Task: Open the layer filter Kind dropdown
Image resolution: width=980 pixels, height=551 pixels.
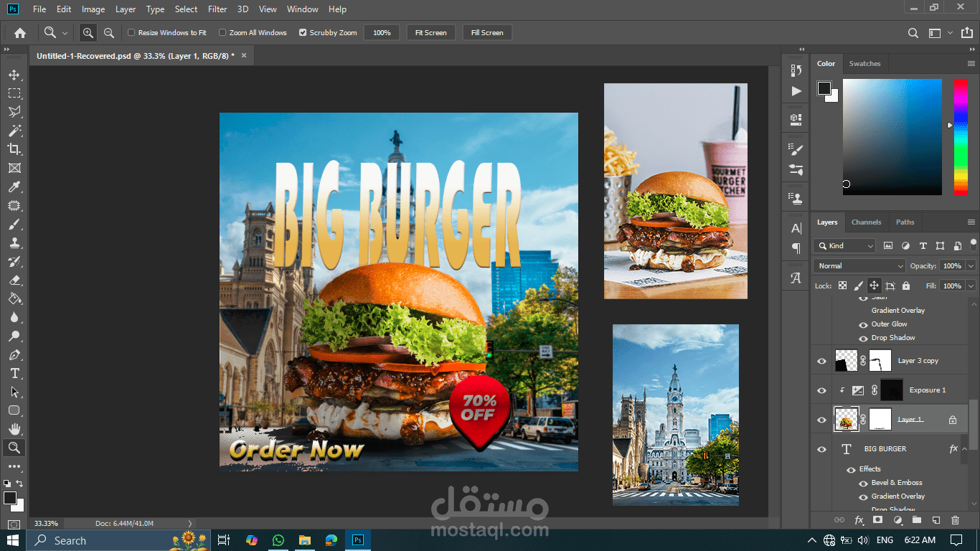Action: pos(844,245)
